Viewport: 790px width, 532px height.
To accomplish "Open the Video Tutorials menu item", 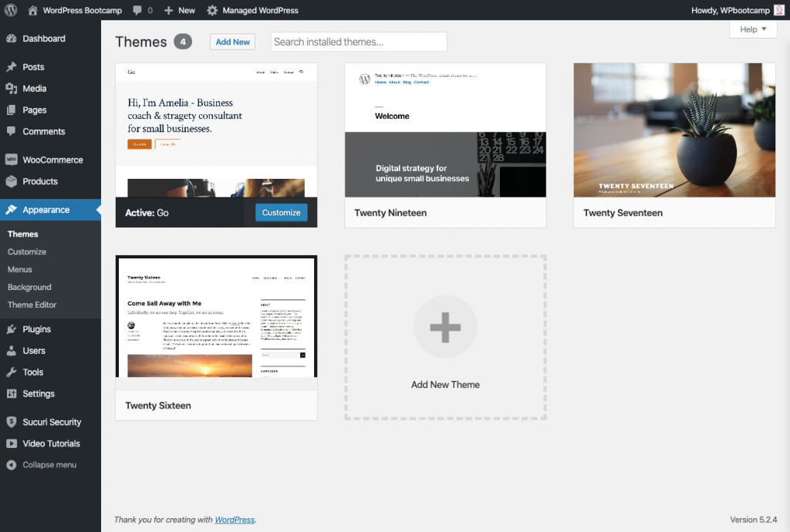I will point(50,443).
